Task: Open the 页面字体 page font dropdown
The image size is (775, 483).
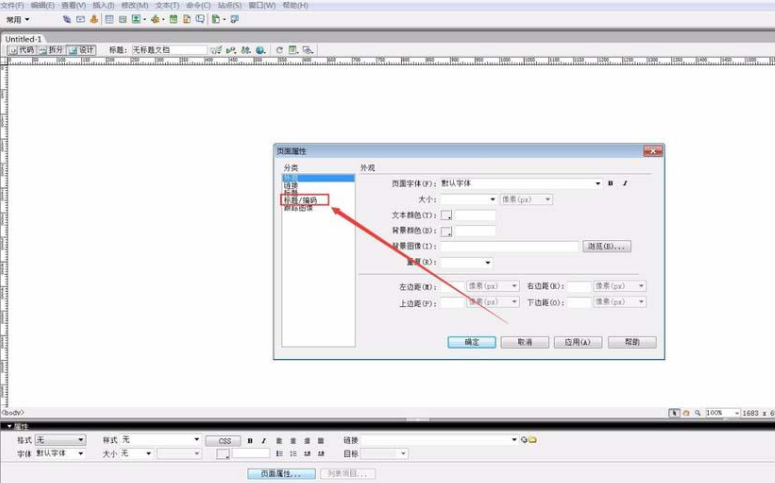Action: tap(598, 183)
